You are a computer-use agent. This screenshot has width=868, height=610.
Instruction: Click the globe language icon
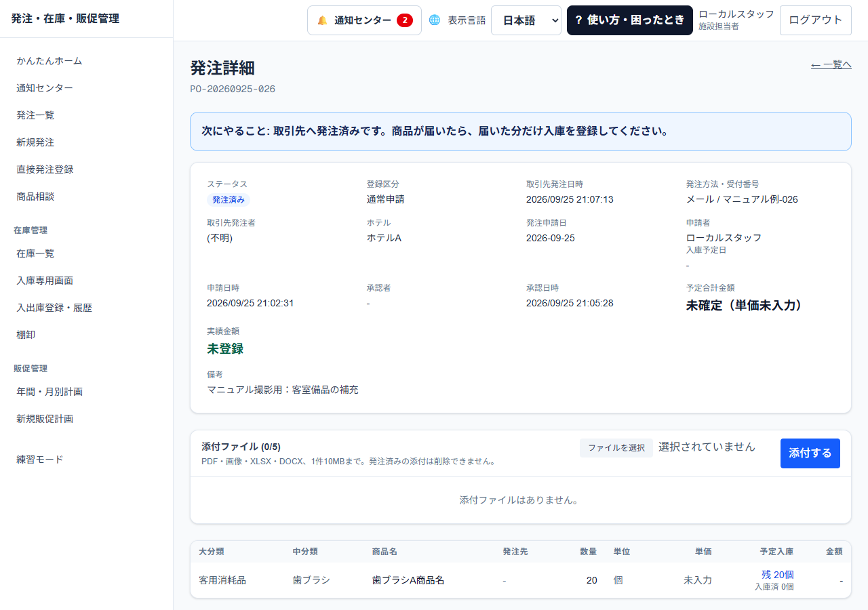tap(435, 20)
